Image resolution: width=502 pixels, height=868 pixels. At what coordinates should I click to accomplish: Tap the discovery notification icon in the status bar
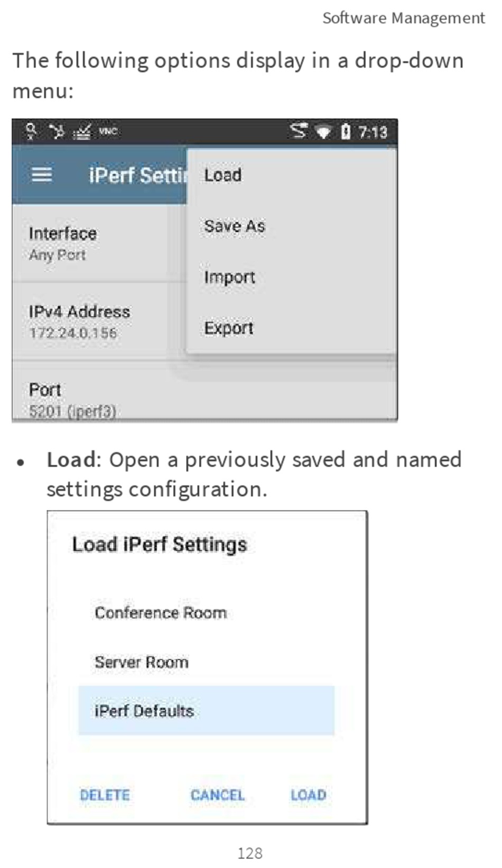tap(56, 131)
